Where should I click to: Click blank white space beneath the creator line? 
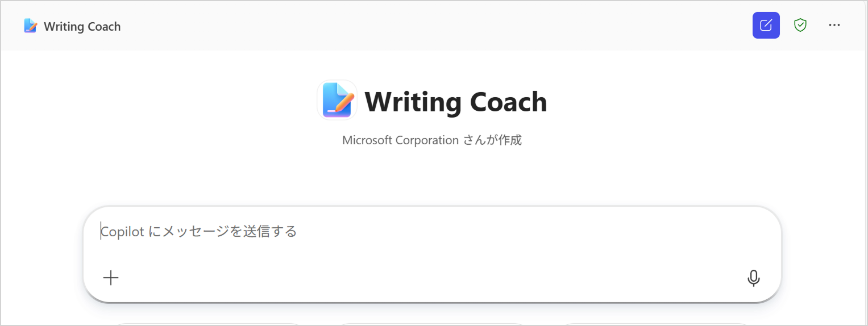[432, 176]
